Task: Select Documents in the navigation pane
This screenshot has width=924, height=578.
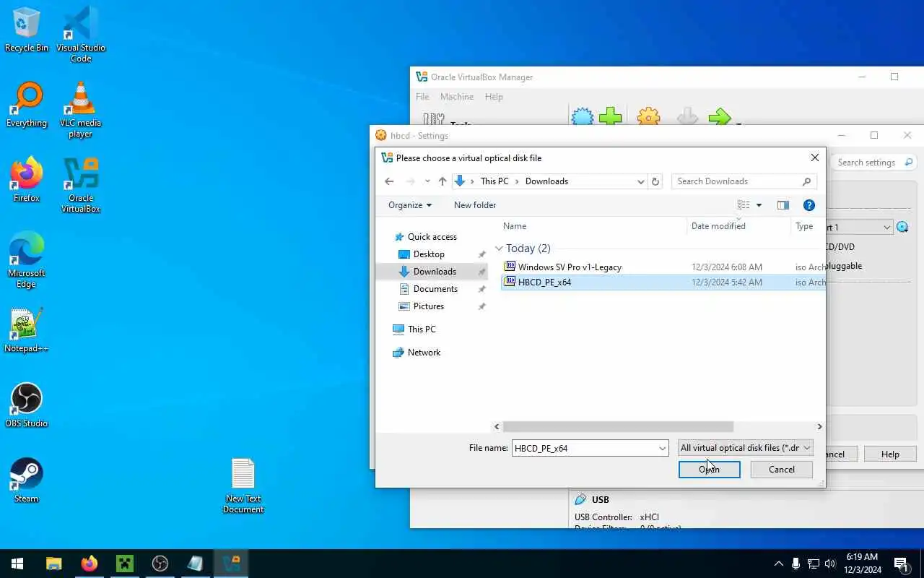Action: pyautogui.click(x=435, y=289)
